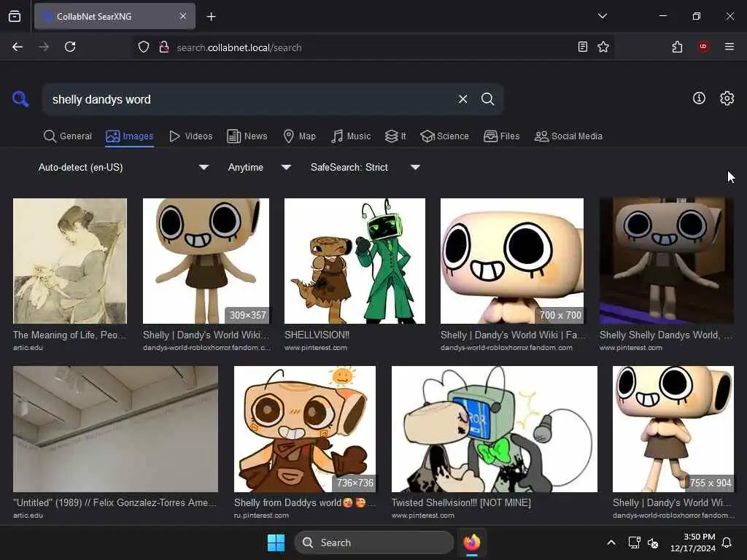Open Shelly Shelly Dandys World thumbnail
This screenshot has width=747, height=560.
pyautogui.click(x=667, y=261)
